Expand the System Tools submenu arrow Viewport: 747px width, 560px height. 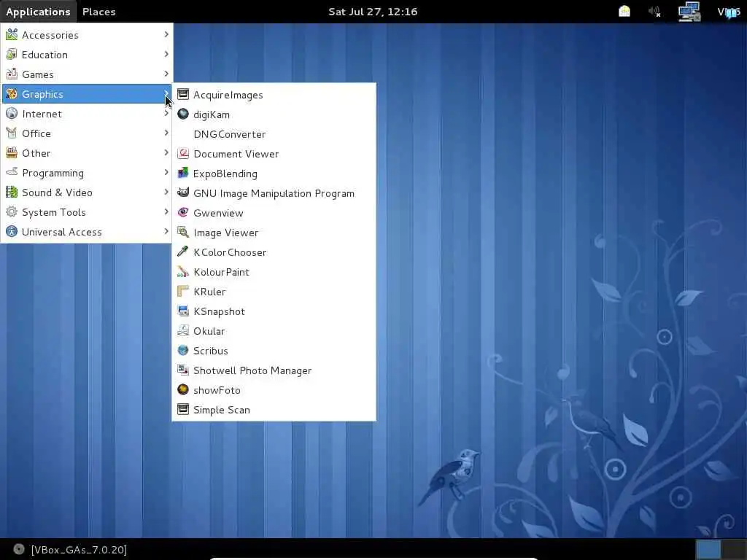click(166, 211)
